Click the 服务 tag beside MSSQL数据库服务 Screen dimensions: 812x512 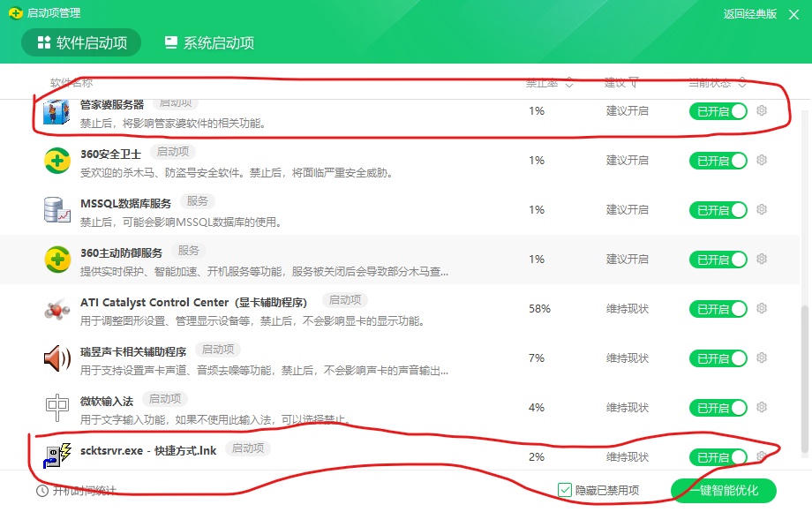tap(198, 201)
